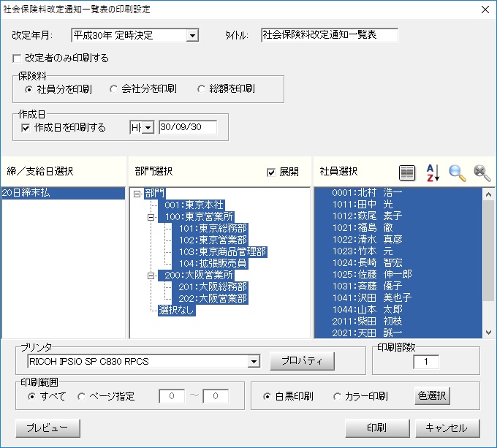
Task: Select 選択なし tree item
Action: click(177, 311)
